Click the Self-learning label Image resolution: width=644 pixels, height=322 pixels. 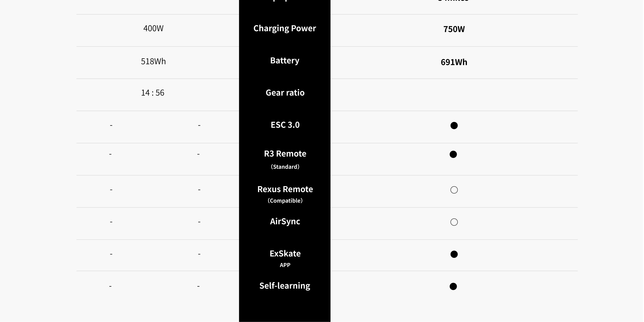coord(285,286)
